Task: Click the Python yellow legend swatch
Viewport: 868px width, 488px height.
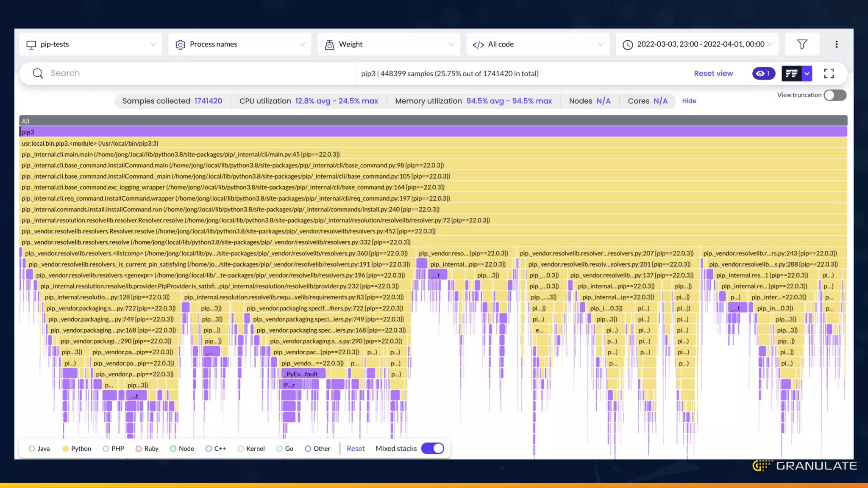Action: [x=65, y=449]
